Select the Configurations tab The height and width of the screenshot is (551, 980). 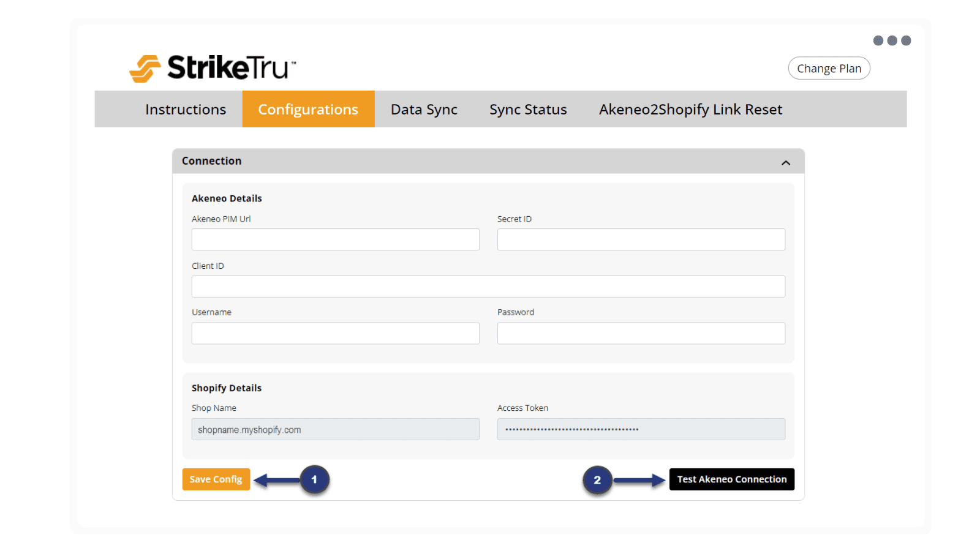click(x=308, y=109)
